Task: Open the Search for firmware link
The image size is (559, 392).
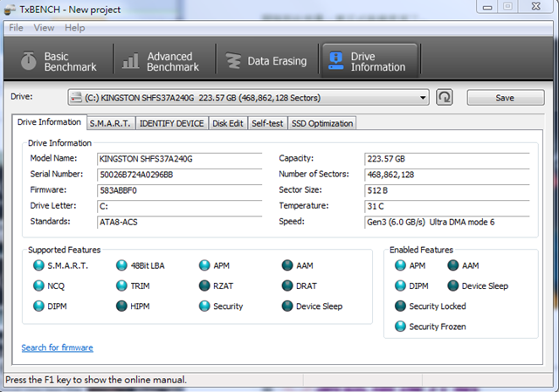Action: (x=58, y=347)
